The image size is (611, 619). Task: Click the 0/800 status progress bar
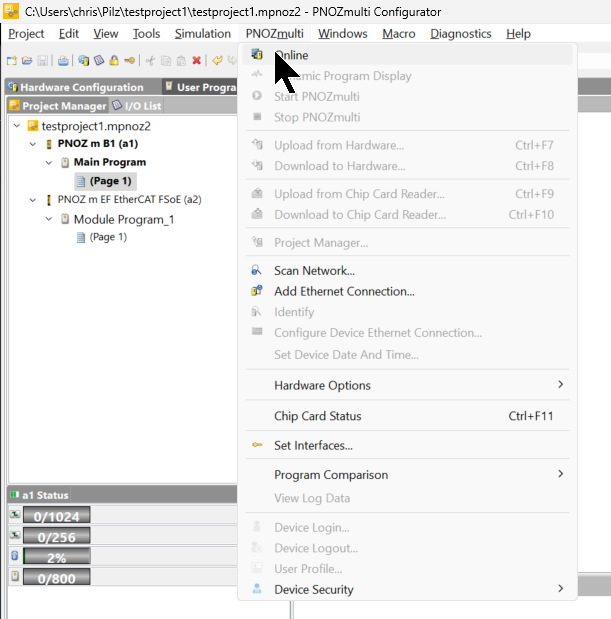[x=56, y=577]
